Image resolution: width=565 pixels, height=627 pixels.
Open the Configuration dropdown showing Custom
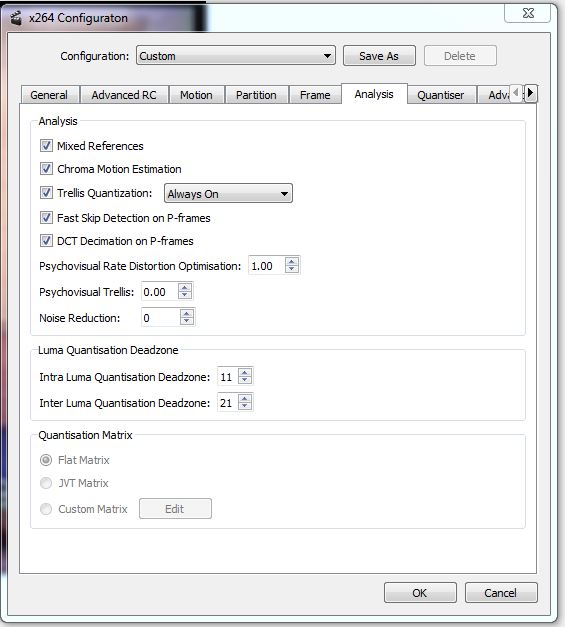tap(236, 56)
